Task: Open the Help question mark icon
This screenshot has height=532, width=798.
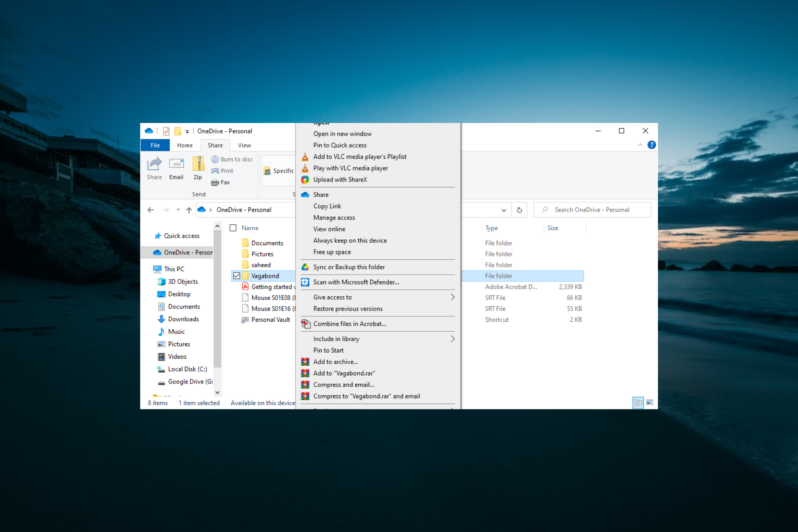Action: pos(652,145)
